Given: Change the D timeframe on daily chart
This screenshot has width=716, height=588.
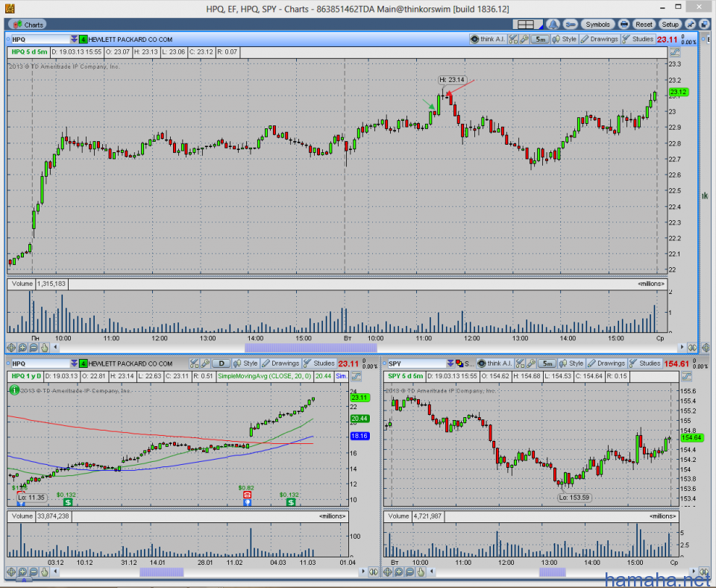Looking at the screenshot, I should click(x=222, y=363).
